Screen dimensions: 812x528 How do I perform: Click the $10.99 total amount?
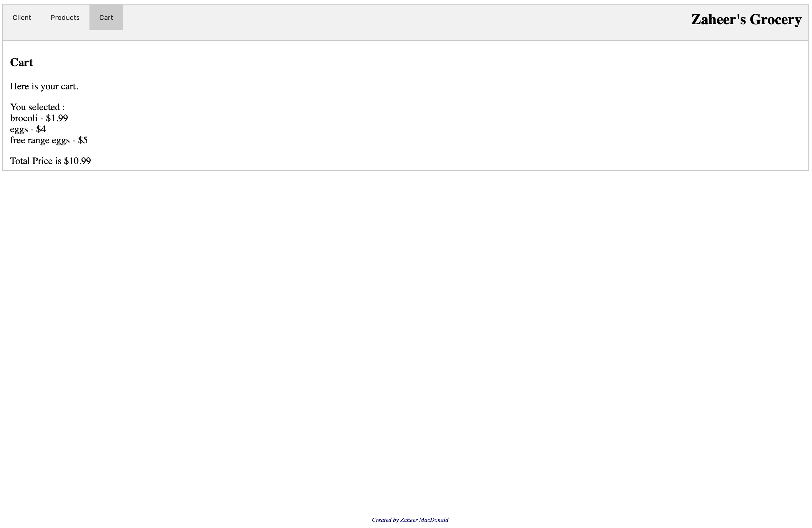tap(78, 161)
